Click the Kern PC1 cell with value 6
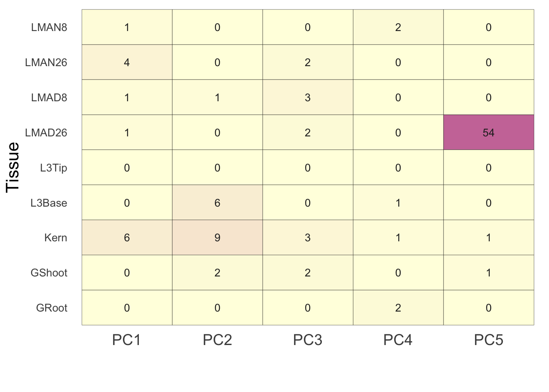549x392 pixels. (127, 238)
